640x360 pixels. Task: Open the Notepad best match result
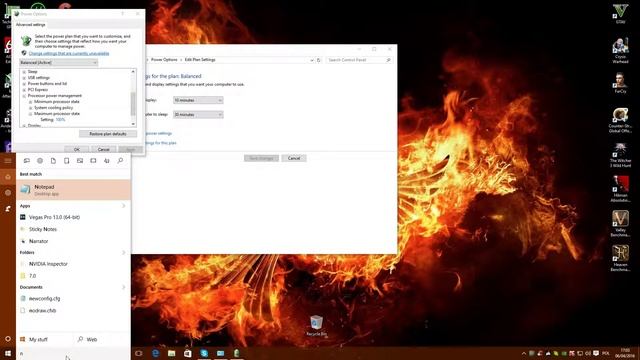[73, 190]
